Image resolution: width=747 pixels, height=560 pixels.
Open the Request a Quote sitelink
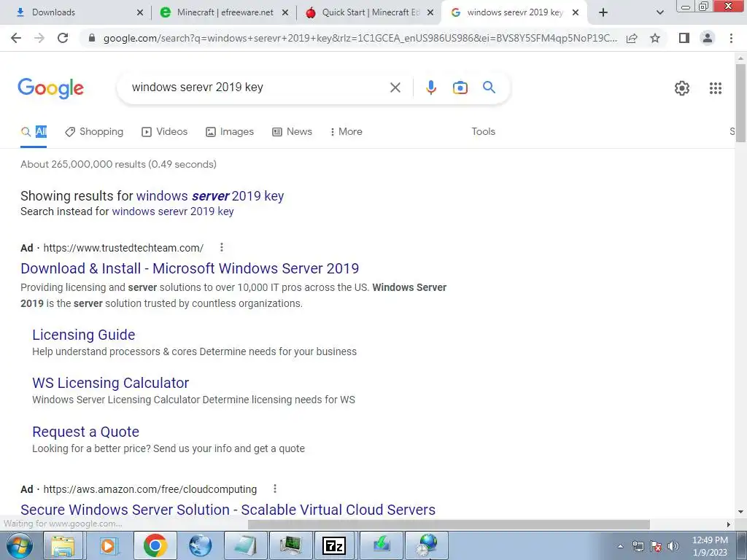[86, 432]
